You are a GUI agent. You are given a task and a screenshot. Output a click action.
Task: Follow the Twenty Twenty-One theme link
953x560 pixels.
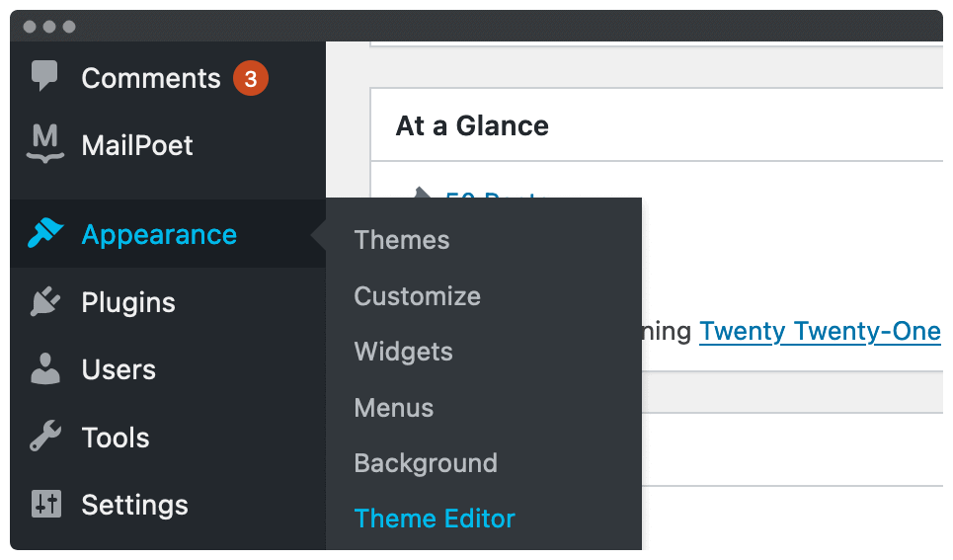click(820, 332)
